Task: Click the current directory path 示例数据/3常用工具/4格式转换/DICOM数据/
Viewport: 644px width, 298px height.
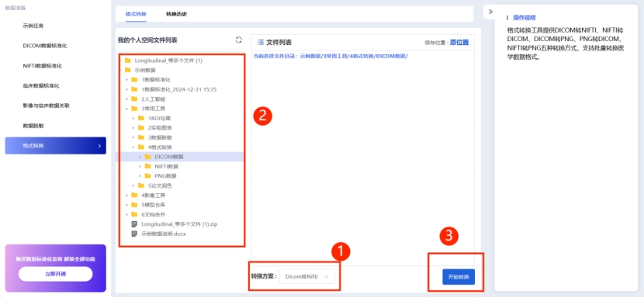Action: pyautogui.click(x=354, y=56)
